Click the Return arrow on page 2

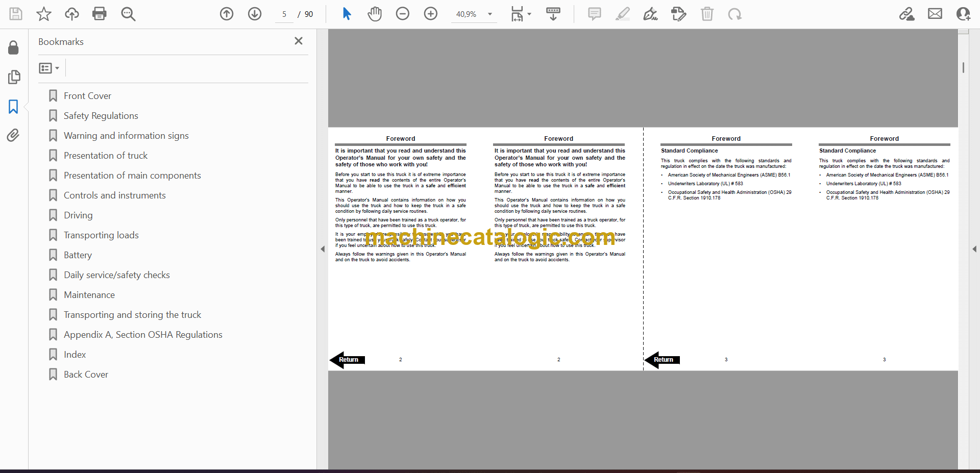point(348,360)
